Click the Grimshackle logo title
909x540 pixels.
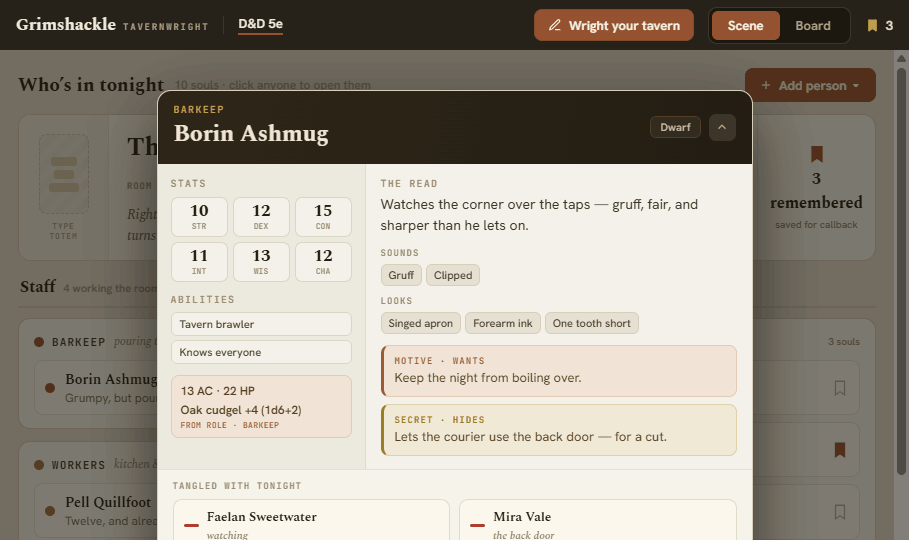[66, 24]
